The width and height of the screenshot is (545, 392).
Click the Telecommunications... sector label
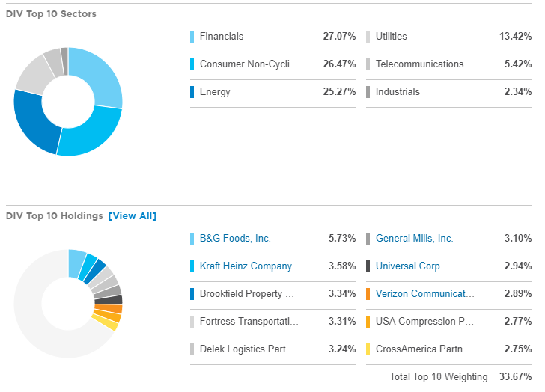424,64
